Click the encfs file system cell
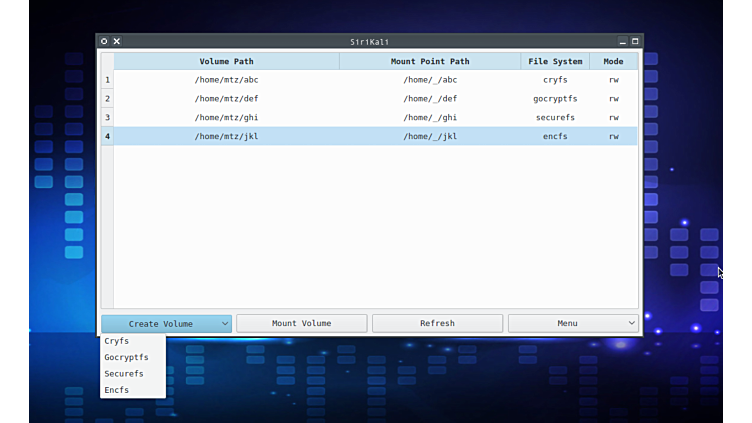Screen dimensions: 752x423 (x=555, y=136)
